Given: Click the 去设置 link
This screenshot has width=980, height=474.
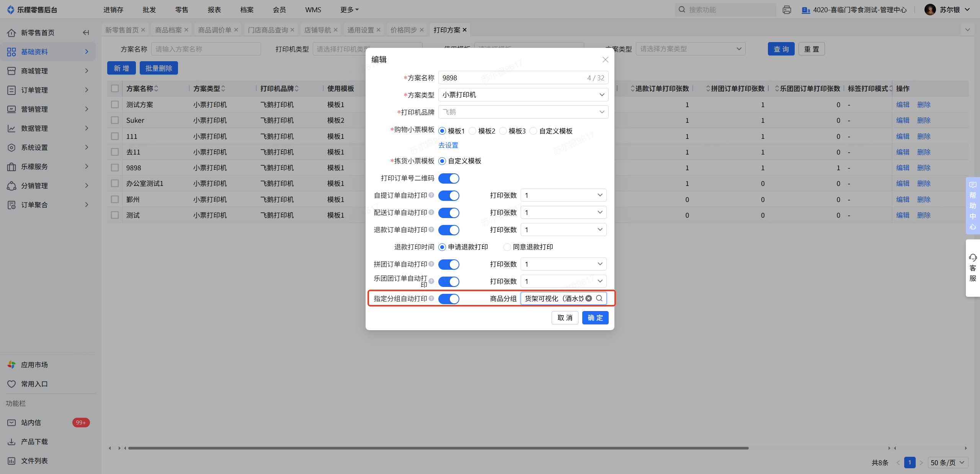Looking at the screenshot, I should point(448,145).
